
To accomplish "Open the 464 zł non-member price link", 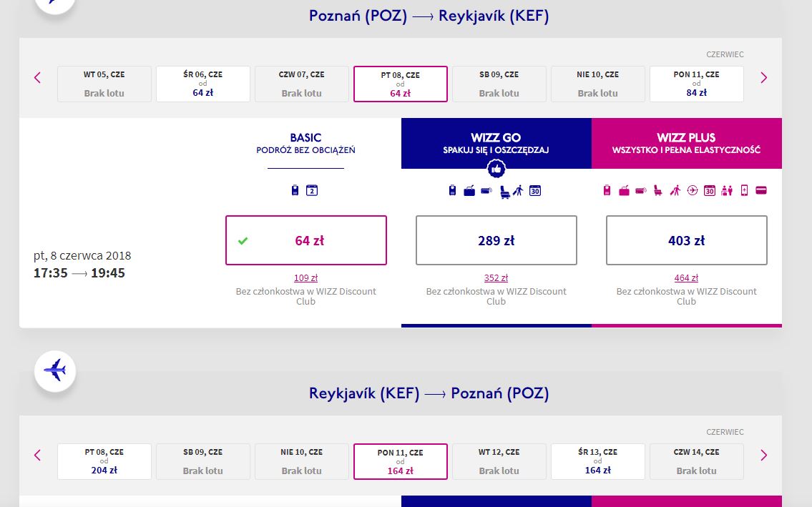I will (686, 278).
